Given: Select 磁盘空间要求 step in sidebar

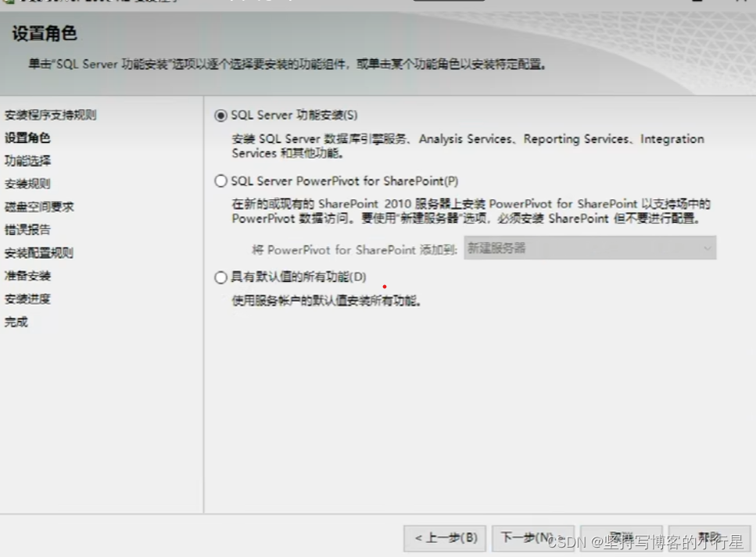Looking at the screenshot, I should click(x=39, y=207).
